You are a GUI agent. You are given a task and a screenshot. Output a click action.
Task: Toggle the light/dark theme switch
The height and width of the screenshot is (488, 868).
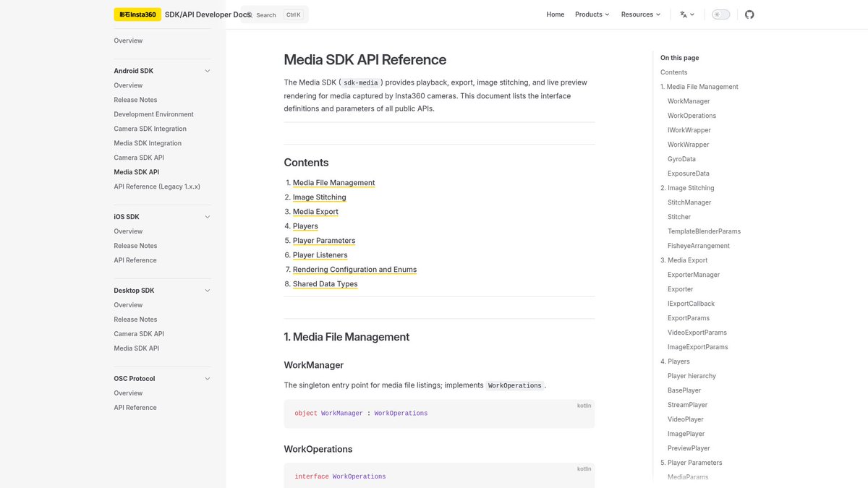coord(721,14)
